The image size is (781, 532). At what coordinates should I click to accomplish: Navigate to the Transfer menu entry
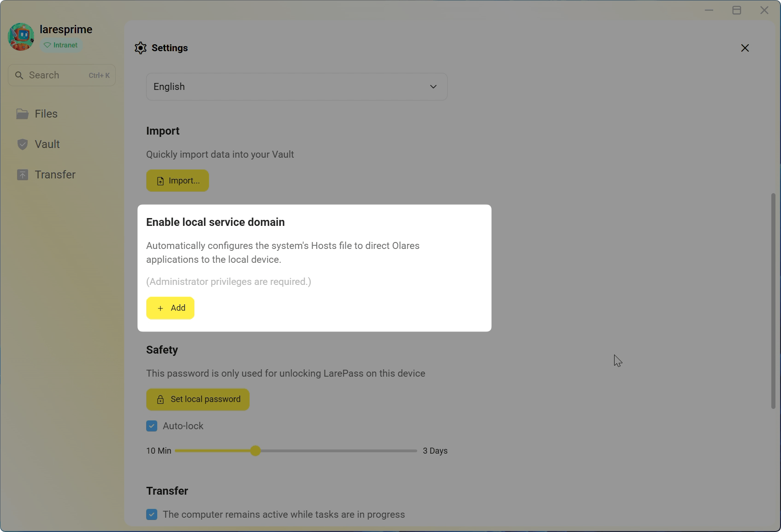point(55,175)
